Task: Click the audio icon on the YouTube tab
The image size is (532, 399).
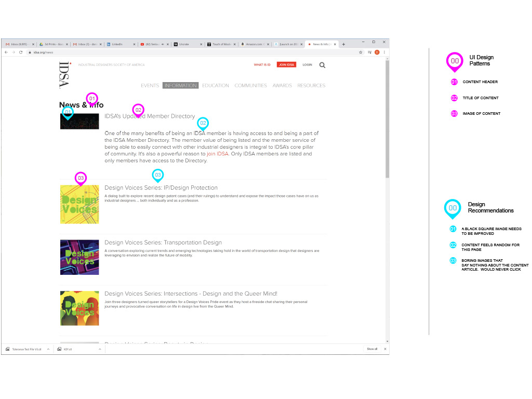Action: point(163,44)
